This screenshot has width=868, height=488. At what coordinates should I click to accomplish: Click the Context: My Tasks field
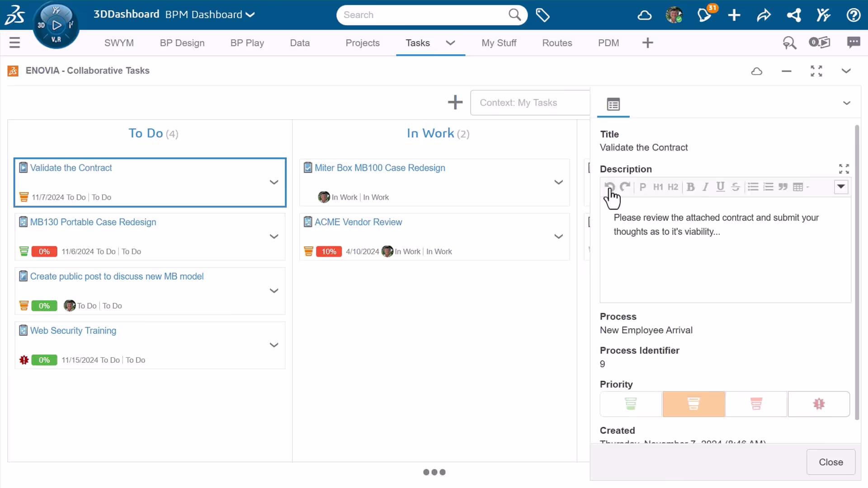(530, 103)
